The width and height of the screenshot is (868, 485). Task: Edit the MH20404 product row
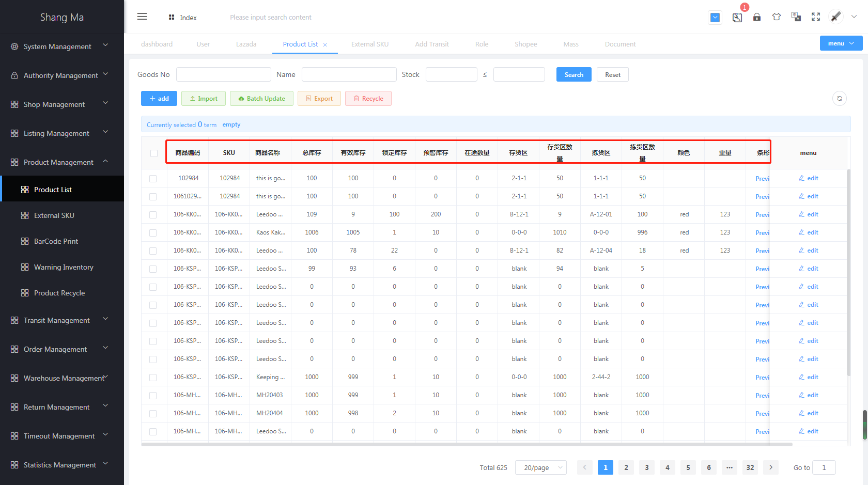(x=809, y=413)
